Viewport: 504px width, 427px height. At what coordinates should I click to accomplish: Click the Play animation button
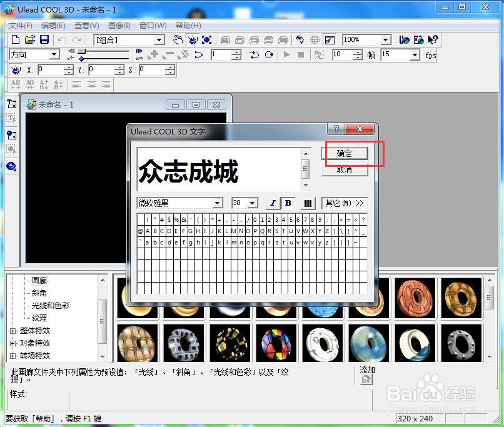pyautogui.click(x=287, y=55)
